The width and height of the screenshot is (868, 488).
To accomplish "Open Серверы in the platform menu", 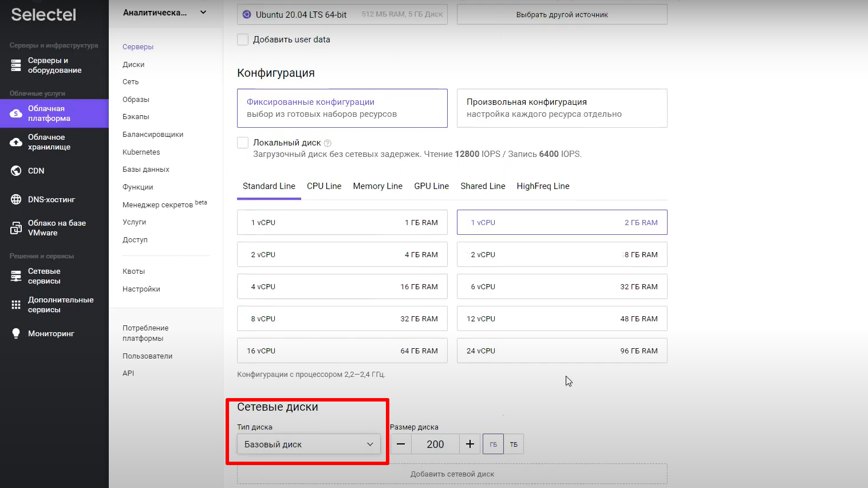I will point(138,47).
